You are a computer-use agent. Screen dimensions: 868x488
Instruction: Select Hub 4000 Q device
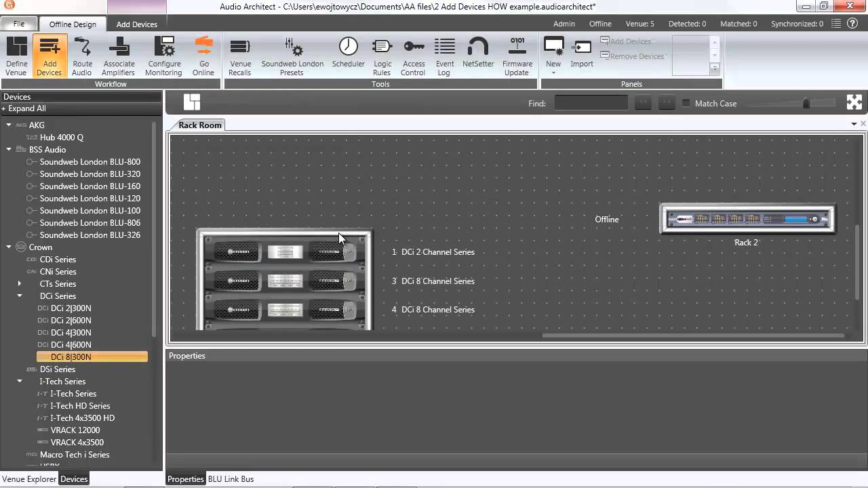pos(62,138)
